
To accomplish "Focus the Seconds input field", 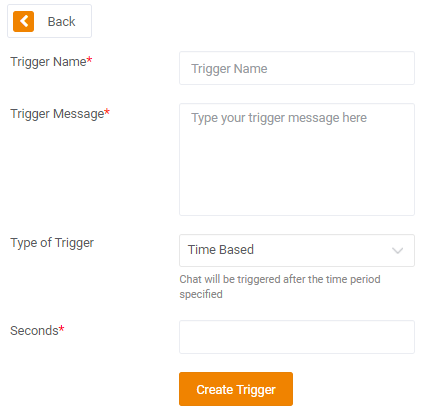I will (297, 337).
